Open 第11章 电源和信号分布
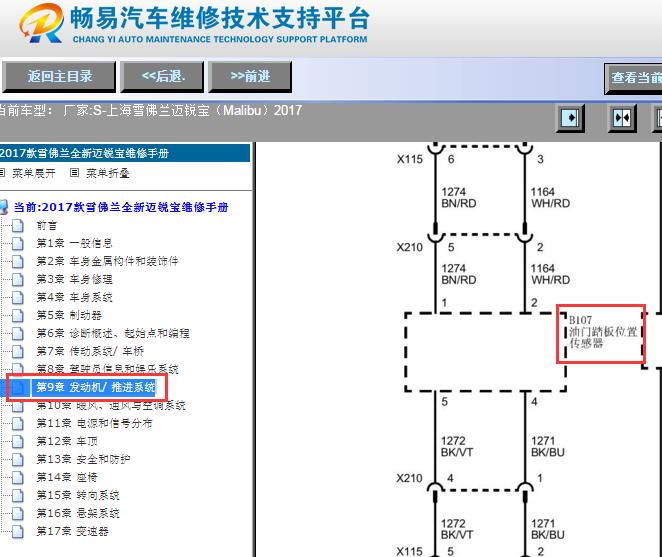Image resolution: width=662 pixels, height=557 pixels. [x=94, y=423]
